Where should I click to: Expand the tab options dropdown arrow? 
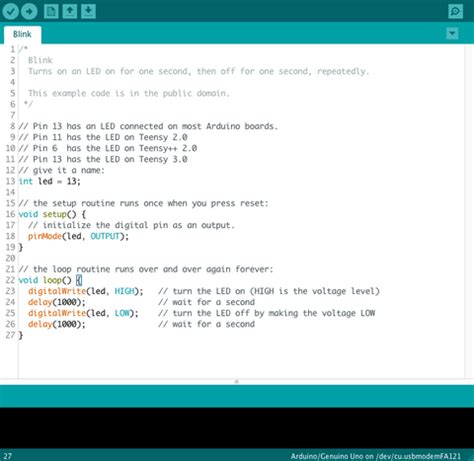[452, 33]
